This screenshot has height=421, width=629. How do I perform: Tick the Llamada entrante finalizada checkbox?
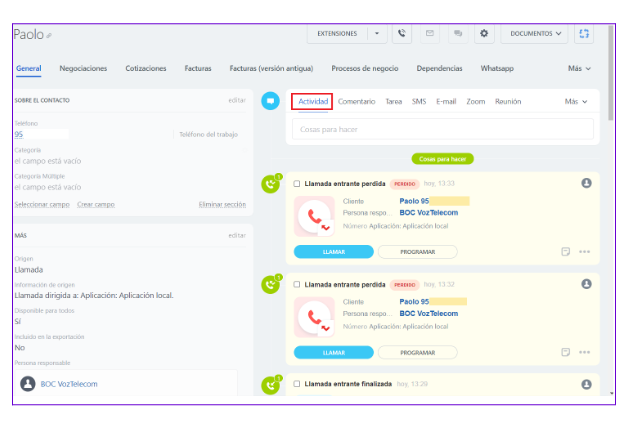[x=297, y=384]
